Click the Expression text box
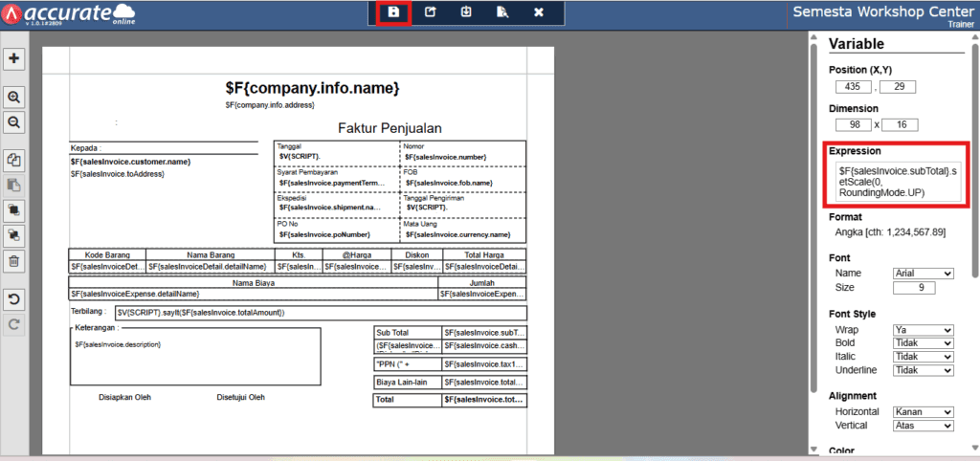Viewport: 980px width, 461px height. [898, 182]
